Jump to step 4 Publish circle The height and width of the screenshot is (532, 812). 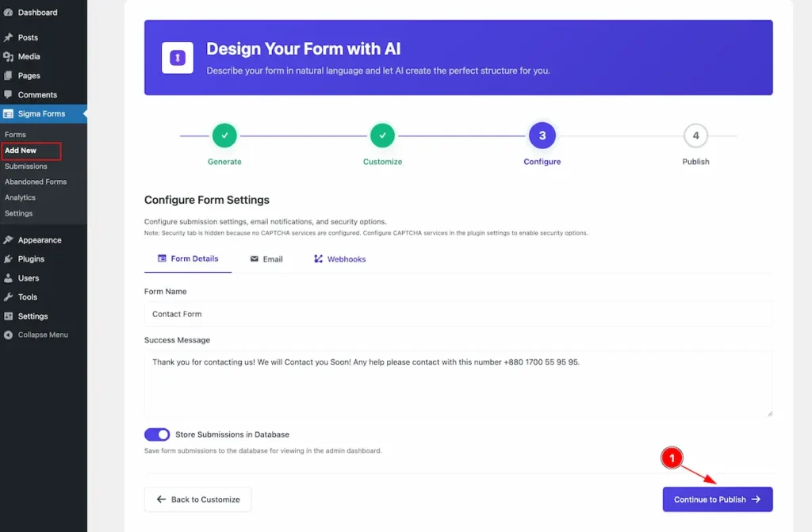click(695, 136)
